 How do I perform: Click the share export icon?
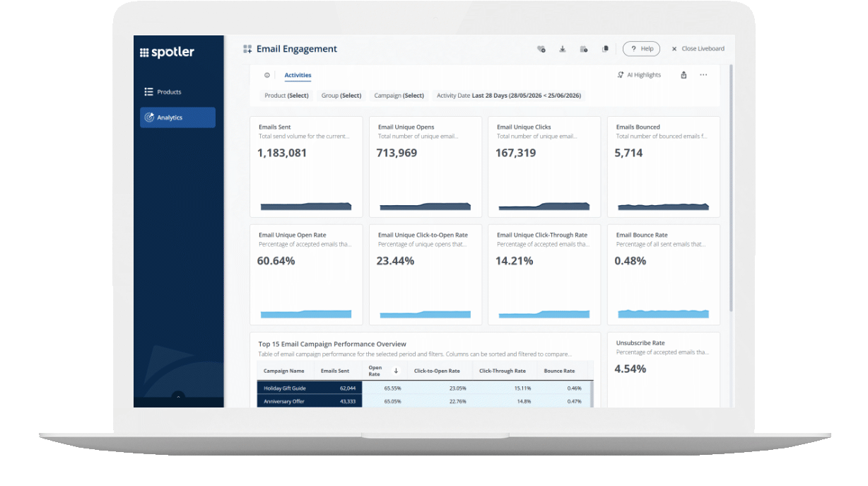coord(684,75)
